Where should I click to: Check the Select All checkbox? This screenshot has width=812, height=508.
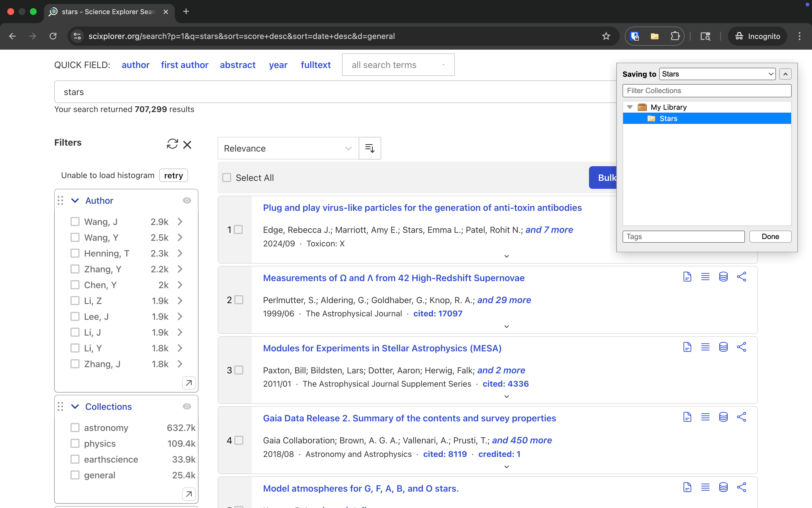click(227, 178)
